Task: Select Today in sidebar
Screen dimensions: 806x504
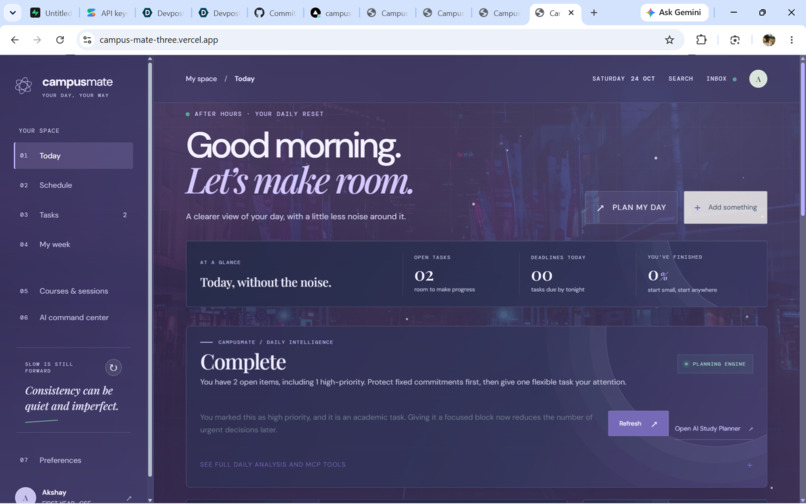Action: (73, 156)
